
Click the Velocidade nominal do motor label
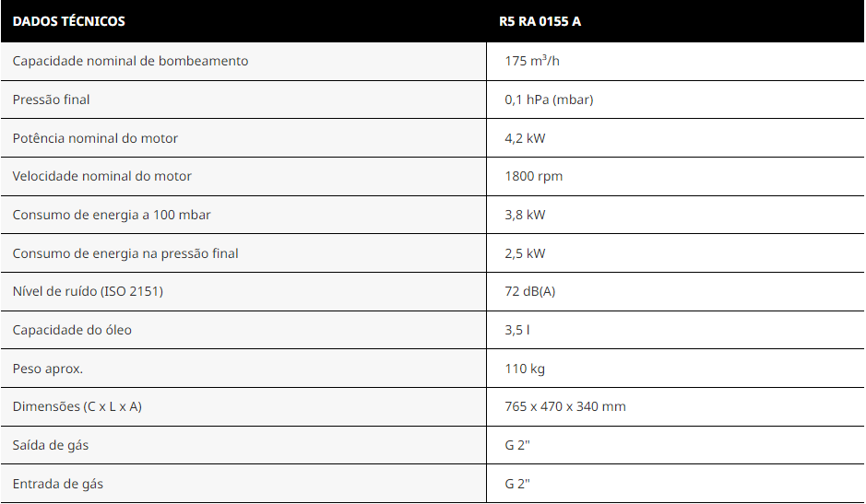(102, 176)
